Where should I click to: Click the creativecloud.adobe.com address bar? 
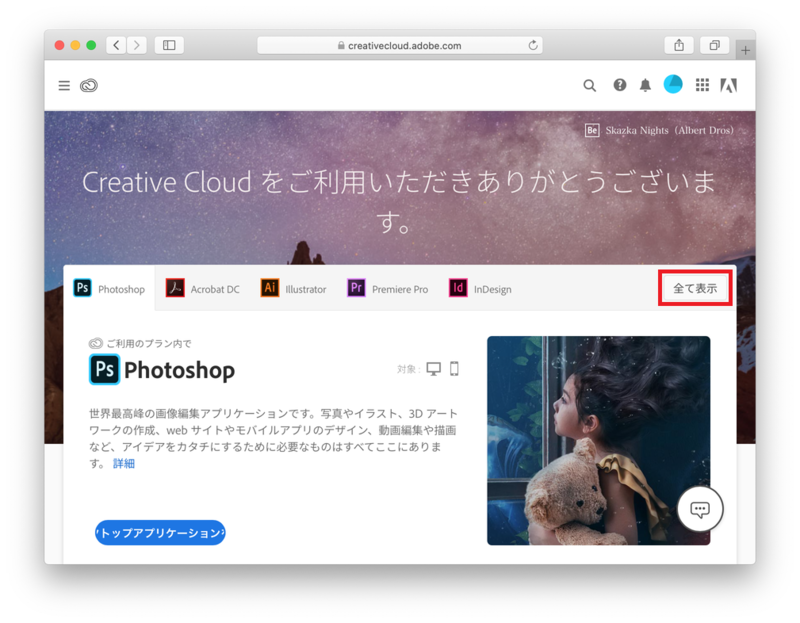pos(399,45)
